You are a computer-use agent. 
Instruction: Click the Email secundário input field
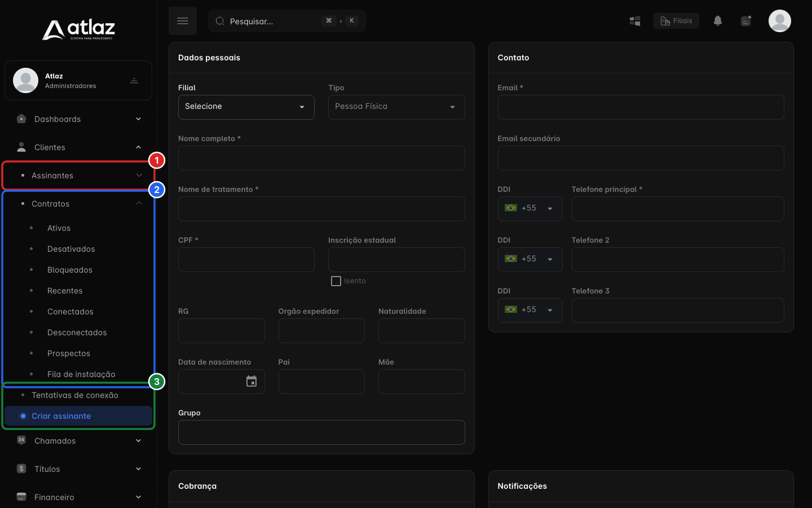[x=641, y=158]
